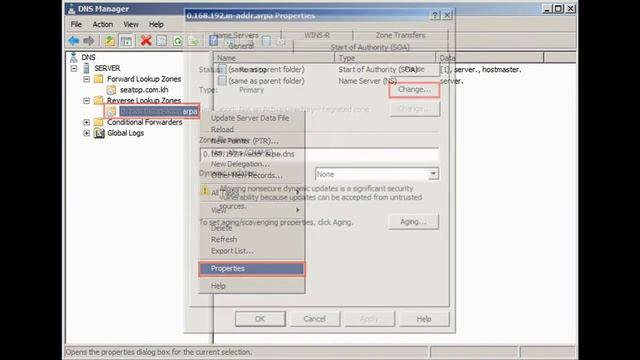Switch to Start of Authority (SOA) tab
Image resolution: width=640 pixels, height=360 pixels.
(370, 47)
